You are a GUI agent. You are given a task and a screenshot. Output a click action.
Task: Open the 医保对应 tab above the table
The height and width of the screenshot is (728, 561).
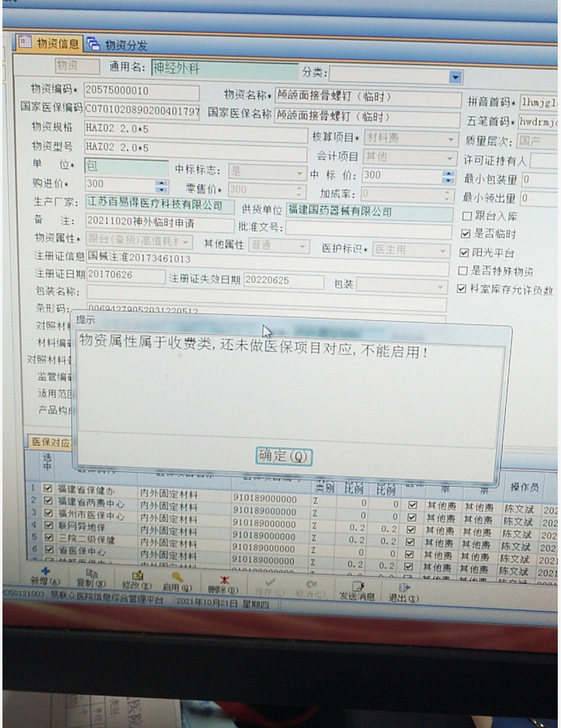click(x=50, y=442)
